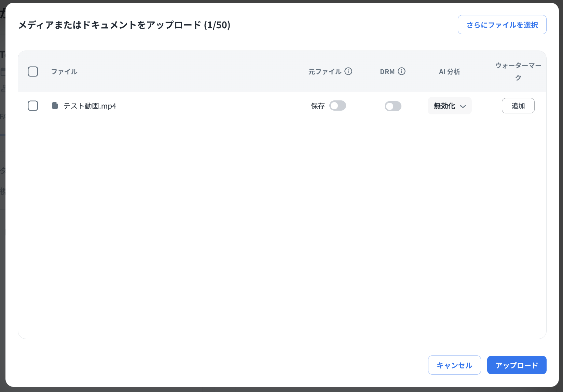Click the メディアまたはドキュメントをアップロード dialog title

(x=124, y=25)
